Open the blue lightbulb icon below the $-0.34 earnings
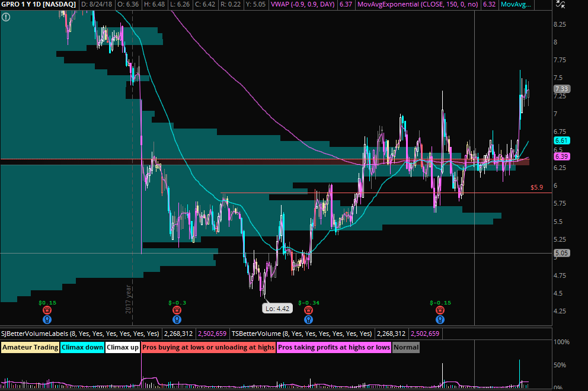The image size is (588, 391). click(308, 319)
